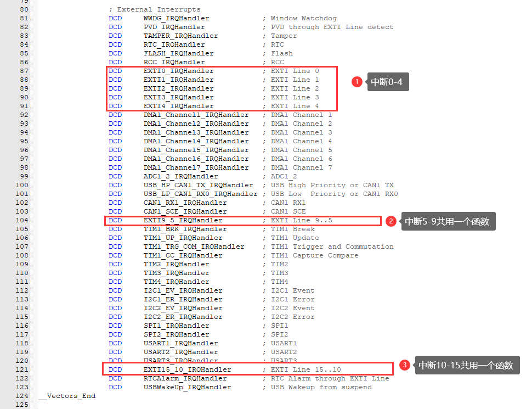Image resolution: width=532 pixels, height=409 pixels.
Task: Click TAMPER_IRQHandler entry
Action: [181, 36]
